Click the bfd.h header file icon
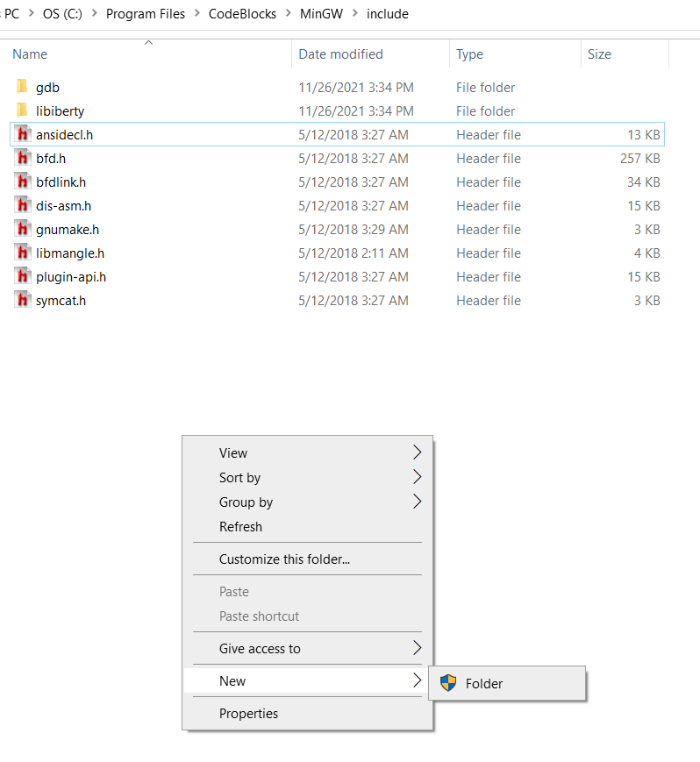The height and width of the screenshot is (762, 700). click(x=22, y=158)
